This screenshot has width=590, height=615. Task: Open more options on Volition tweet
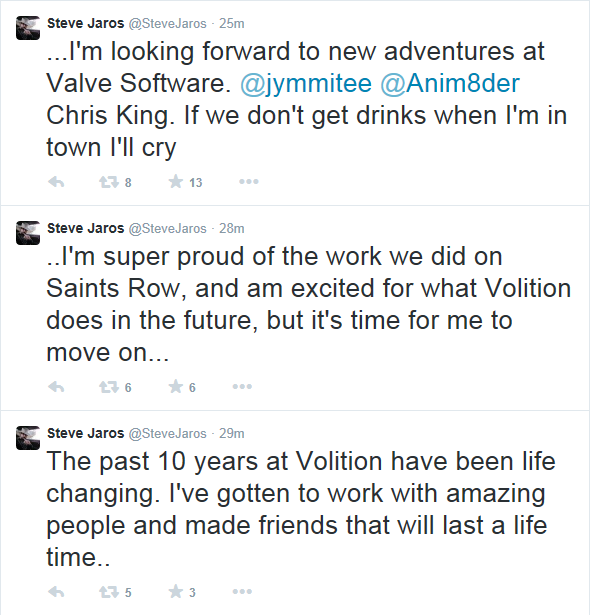pos(242,591)
